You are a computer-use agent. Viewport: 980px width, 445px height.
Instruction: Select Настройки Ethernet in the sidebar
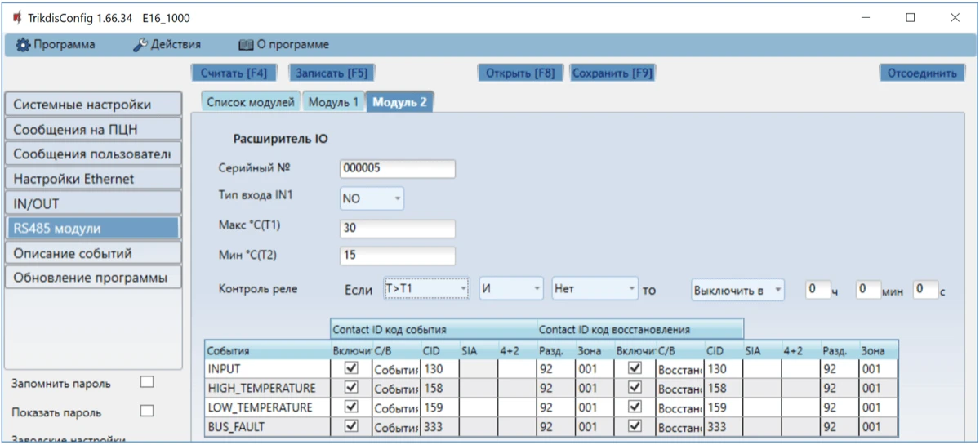click(x=92, y=179)
